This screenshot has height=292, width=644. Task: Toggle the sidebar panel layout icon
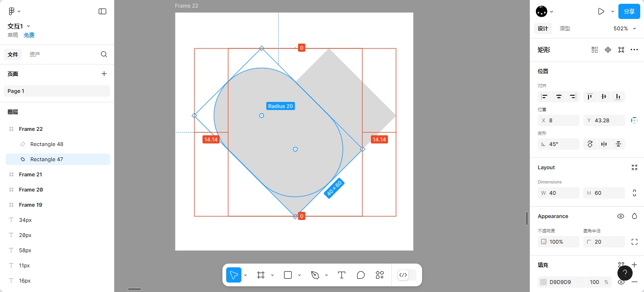pyautogui.click(x=102, y=11)
